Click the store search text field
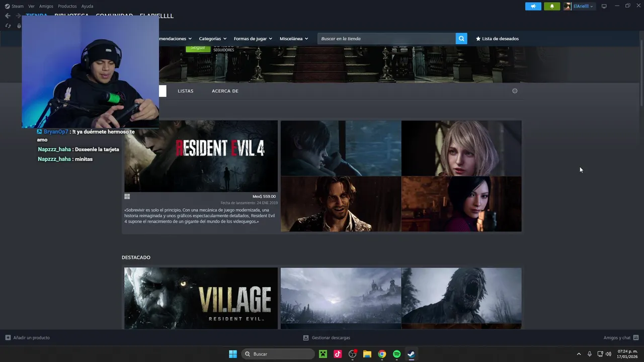644x362 pixels. point(386,39)
